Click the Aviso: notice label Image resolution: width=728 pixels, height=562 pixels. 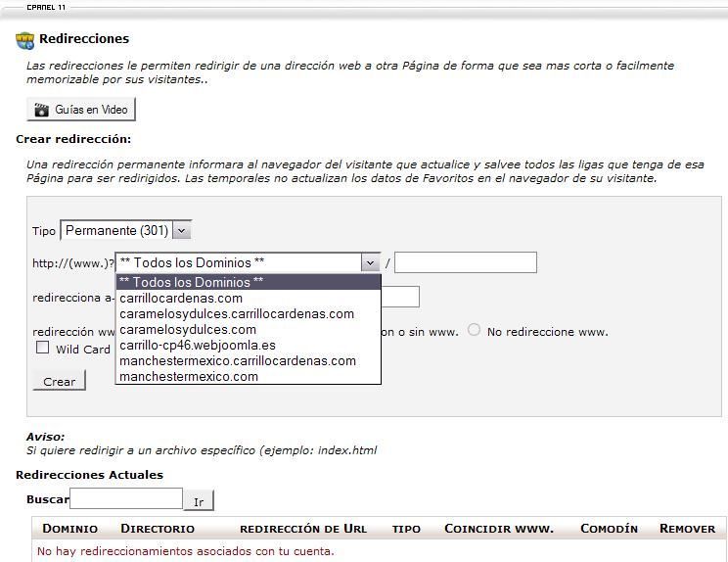pyautogui.click(x=45, y=437)
